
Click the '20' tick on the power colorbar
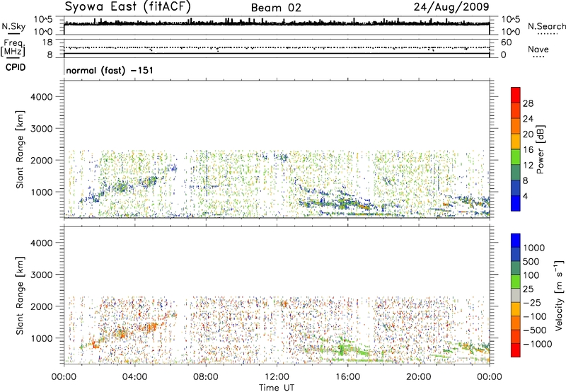[x=528, y=134]
